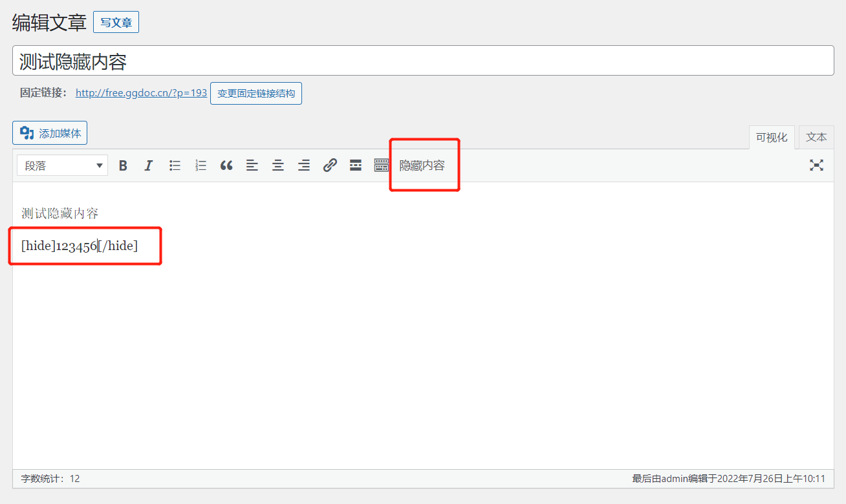Click the 添加媒体 button
Screen dimensions: 846x504
coord(50,133)
